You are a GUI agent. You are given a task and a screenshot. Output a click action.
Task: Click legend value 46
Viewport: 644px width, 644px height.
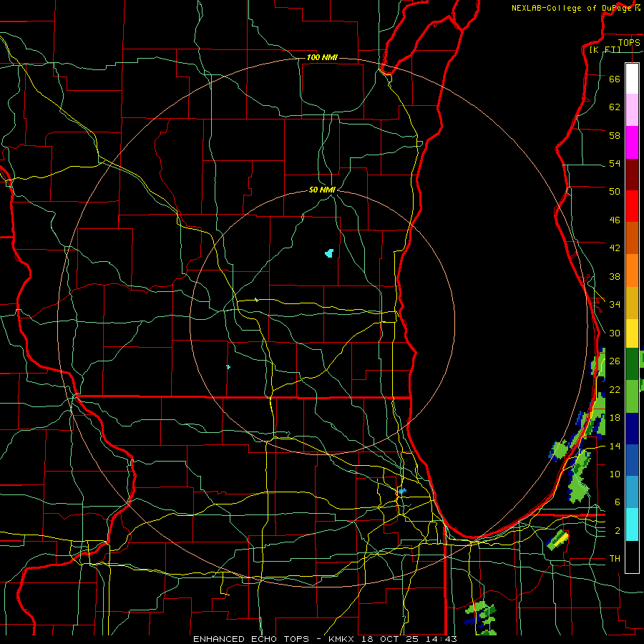pos(615,220)
